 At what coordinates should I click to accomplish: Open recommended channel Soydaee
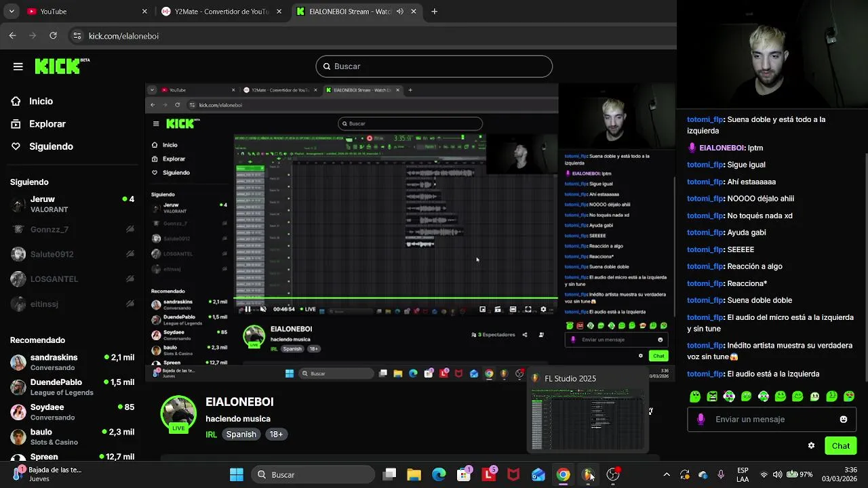coord(73,411)
